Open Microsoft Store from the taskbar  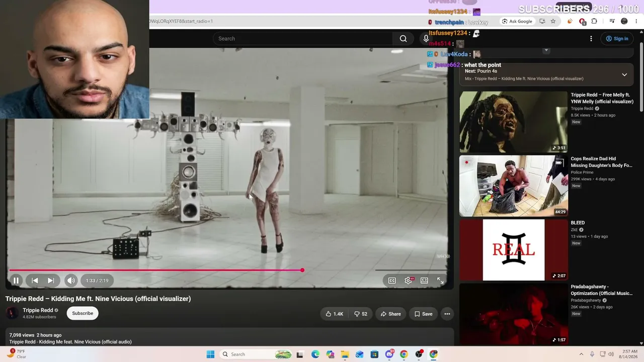(374, 354)
